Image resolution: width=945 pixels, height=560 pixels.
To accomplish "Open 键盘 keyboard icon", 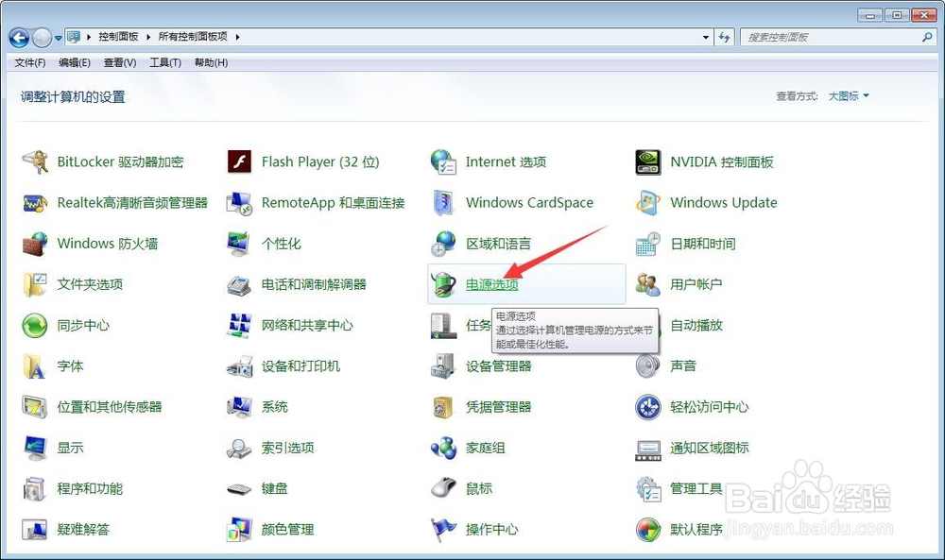I will point(239,489).
